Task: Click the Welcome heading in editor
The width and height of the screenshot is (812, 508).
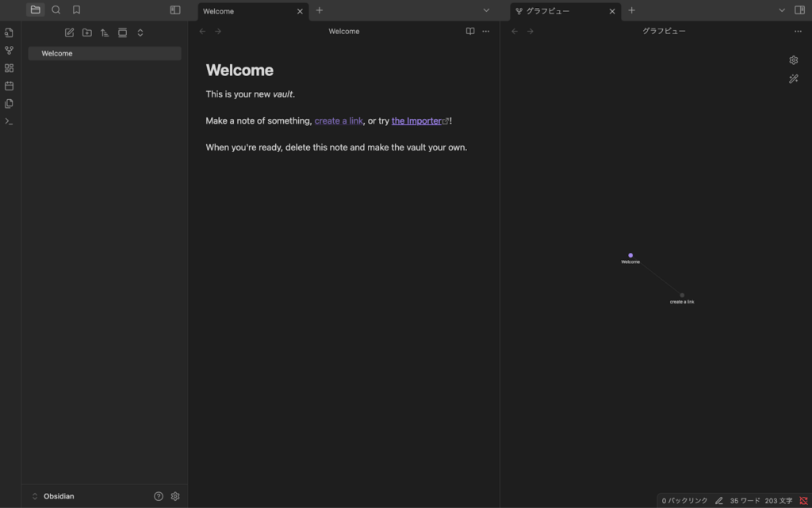Action: coord(239,71)
